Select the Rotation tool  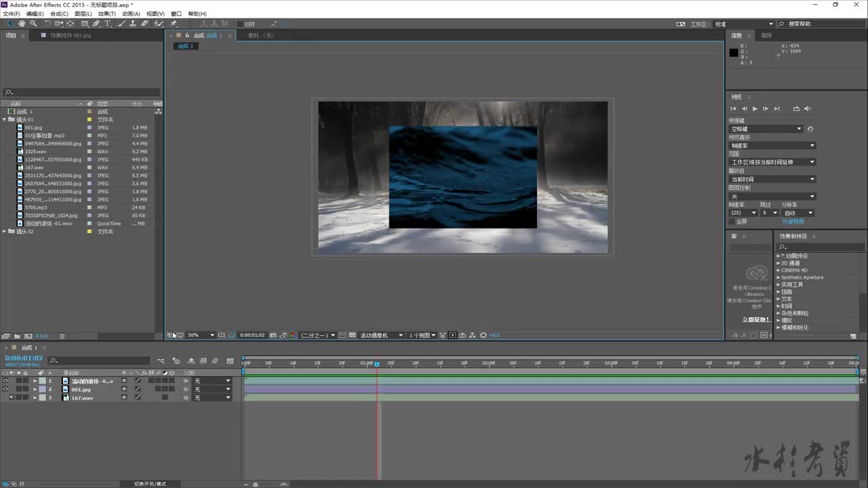(47, 24)
